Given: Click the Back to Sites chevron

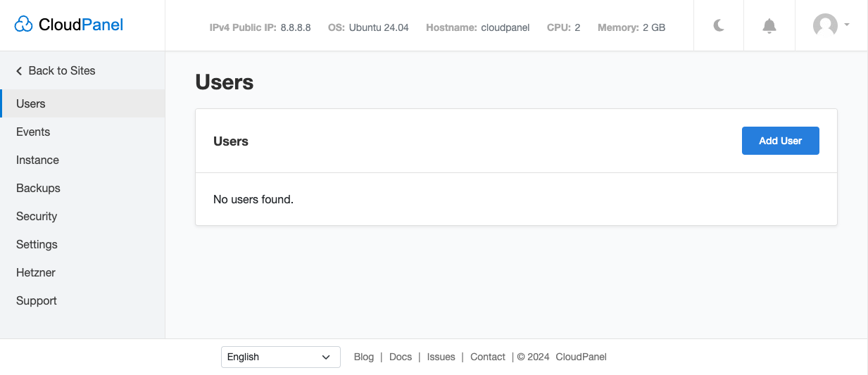Looking at the screenshot, I should (20, 71).
